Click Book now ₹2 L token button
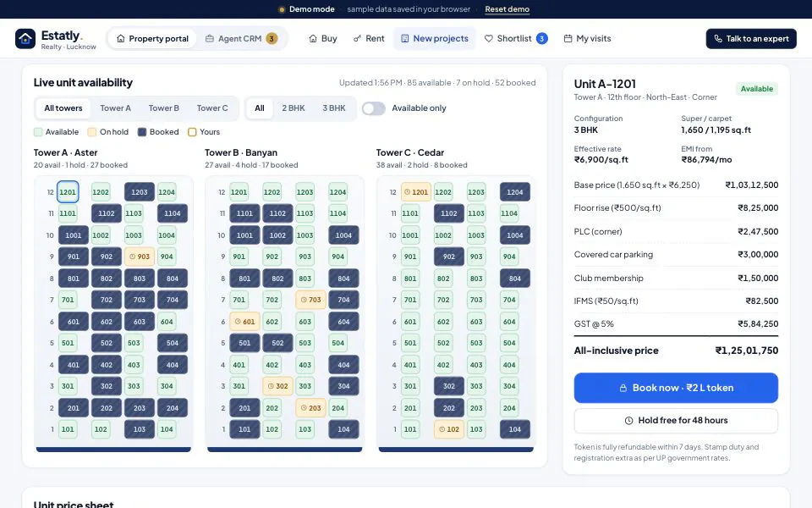 (x=676, y=388)
